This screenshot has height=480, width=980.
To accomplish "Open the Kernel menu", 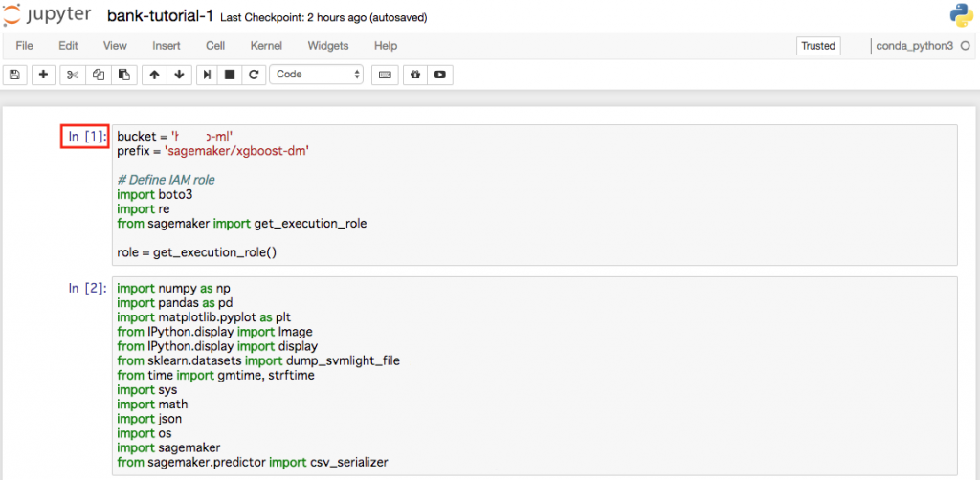I will (266, 46).
